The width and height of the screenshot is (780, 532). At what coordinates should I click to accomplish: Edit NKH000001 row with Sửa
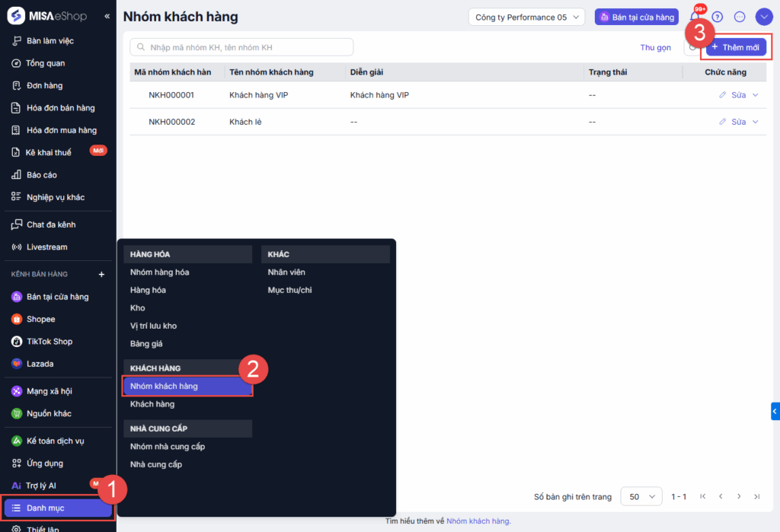(x=733, y=95)
